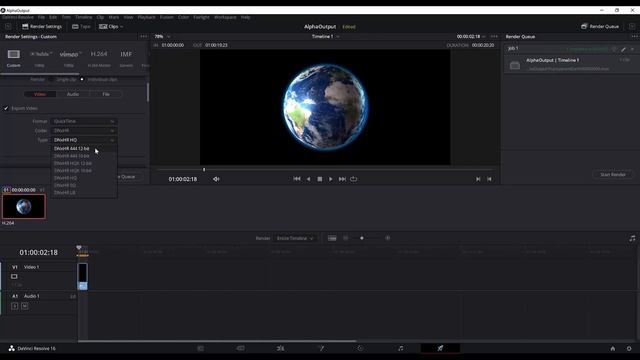The height and width of the screenshot is (360, 640).
Task: Toggle Video 1 track enable icon
Action: [14, 276]
